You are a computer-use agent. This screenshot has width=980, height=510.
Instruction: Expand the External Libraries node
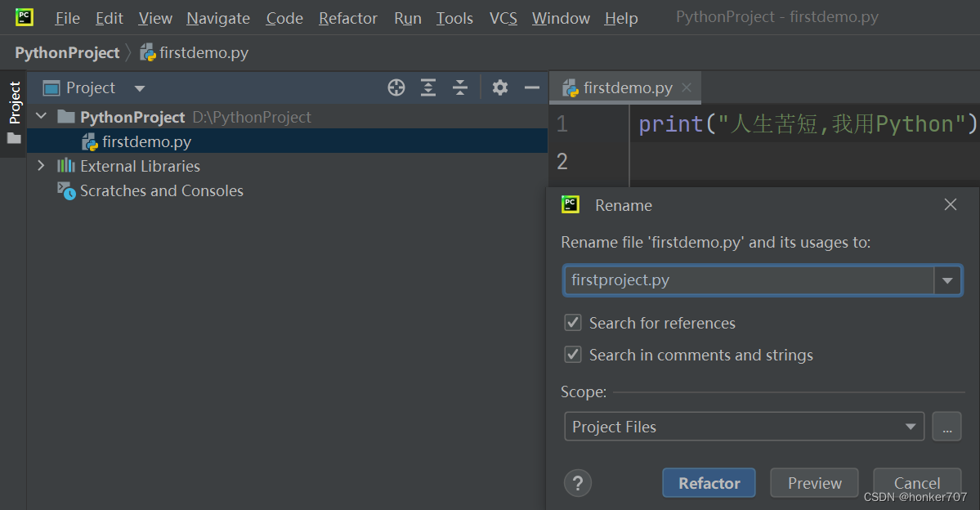[x=41, y=166]
